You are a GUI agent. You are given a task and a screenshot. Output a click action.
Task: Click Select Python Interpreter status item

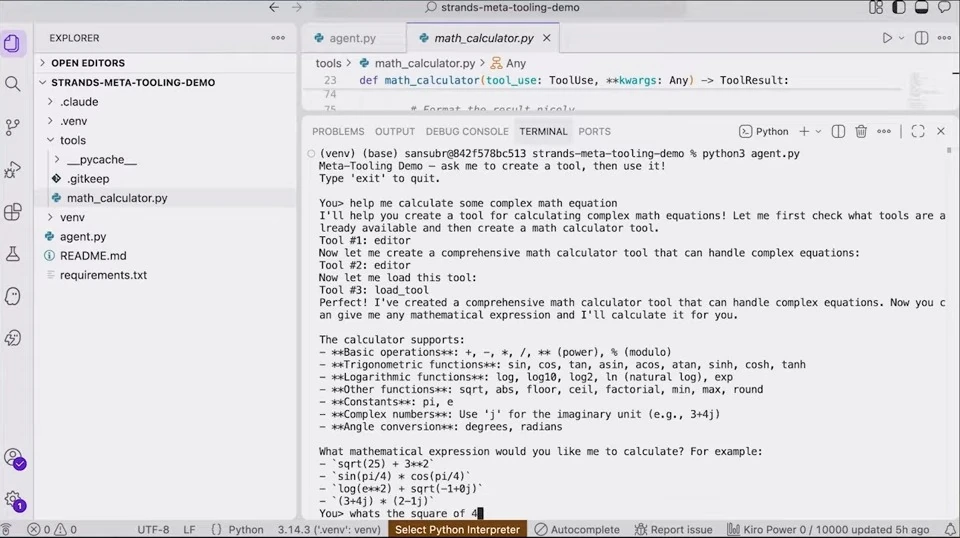tap(457, 529)
